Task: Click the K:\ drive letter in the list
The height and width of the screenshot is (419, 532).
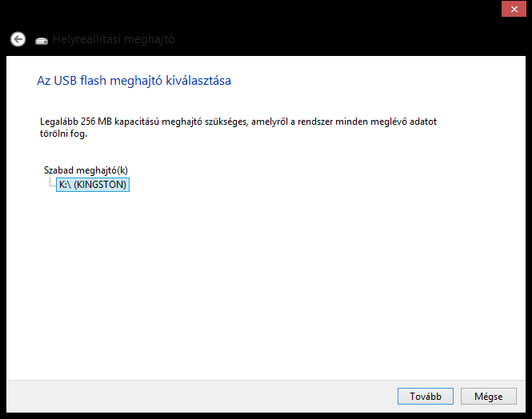Action: (x=65, y=185)
